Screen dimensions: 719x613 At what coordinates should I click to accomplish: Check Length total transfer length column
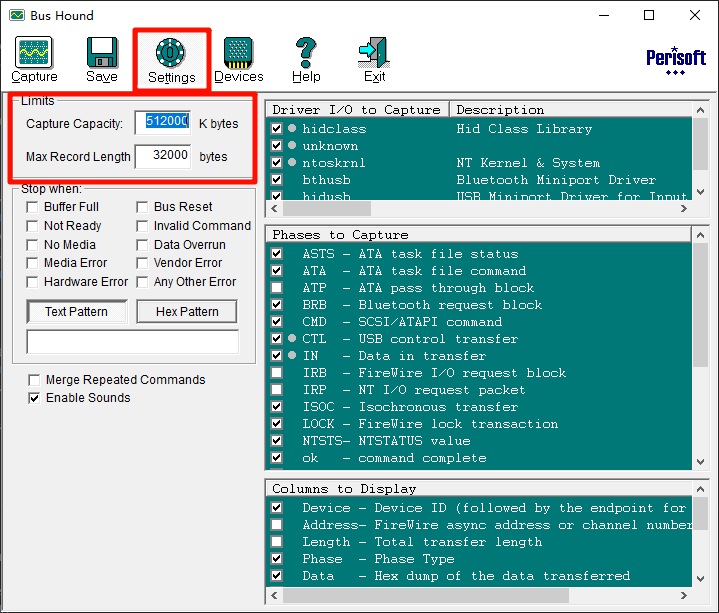pos(277,541)
